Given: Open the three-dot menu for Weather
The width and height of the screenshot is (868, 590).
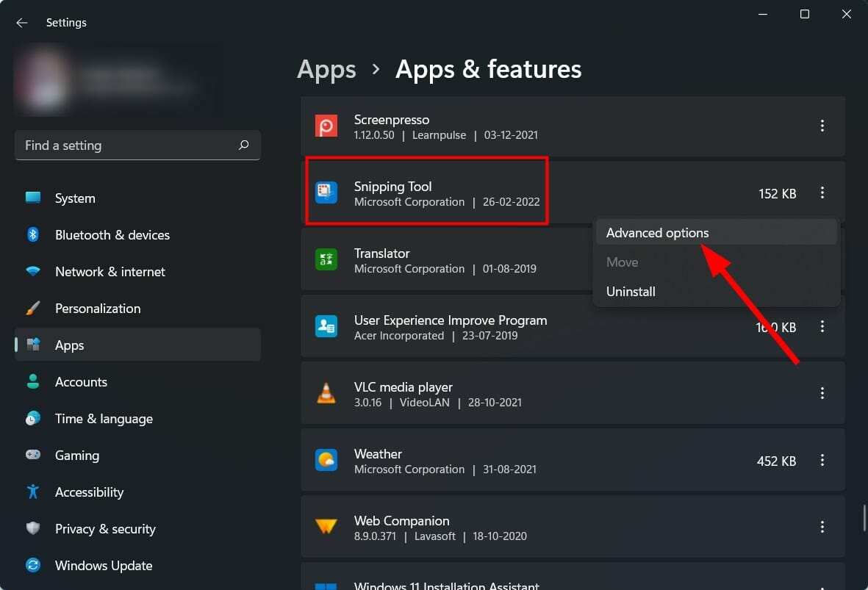Looking at the screenshot, I should pyautogui.click(x=822, y=460).
